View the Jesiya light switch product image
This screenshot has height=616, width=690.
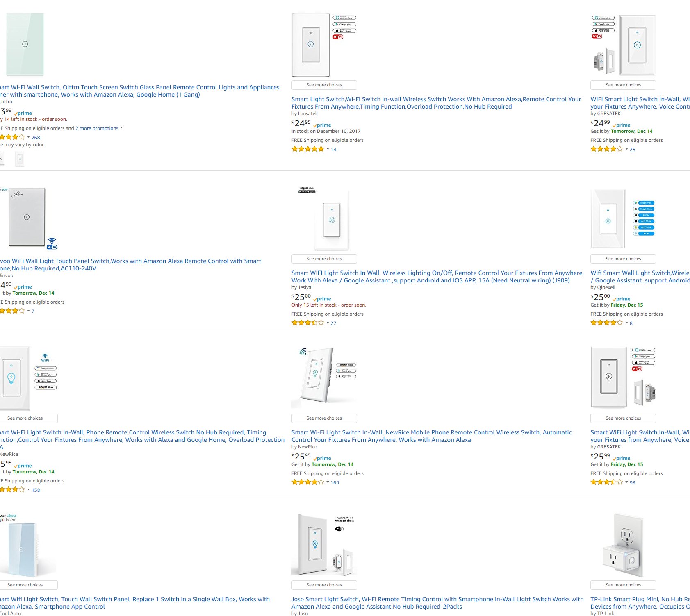(x=324, y=218)
